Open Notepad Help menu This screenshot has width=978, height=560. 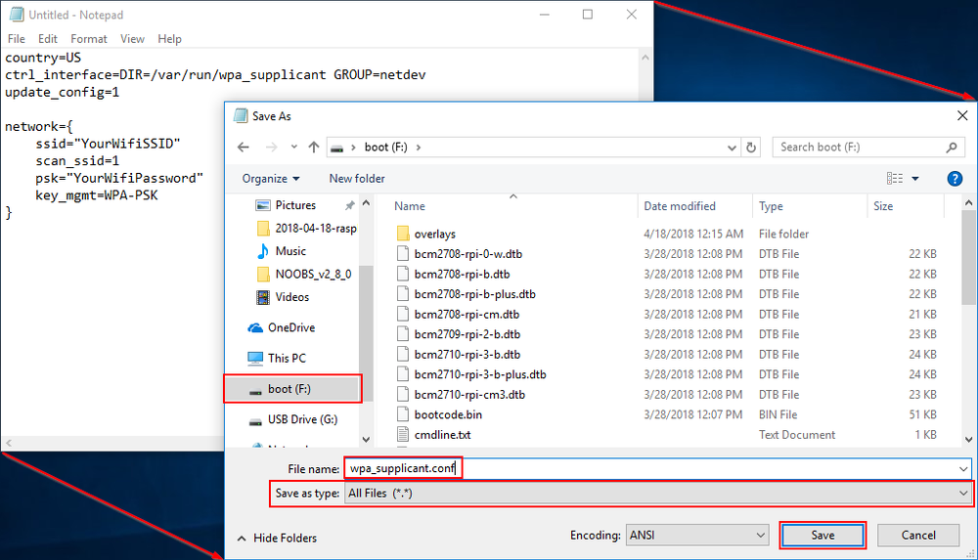coord(169,39)
